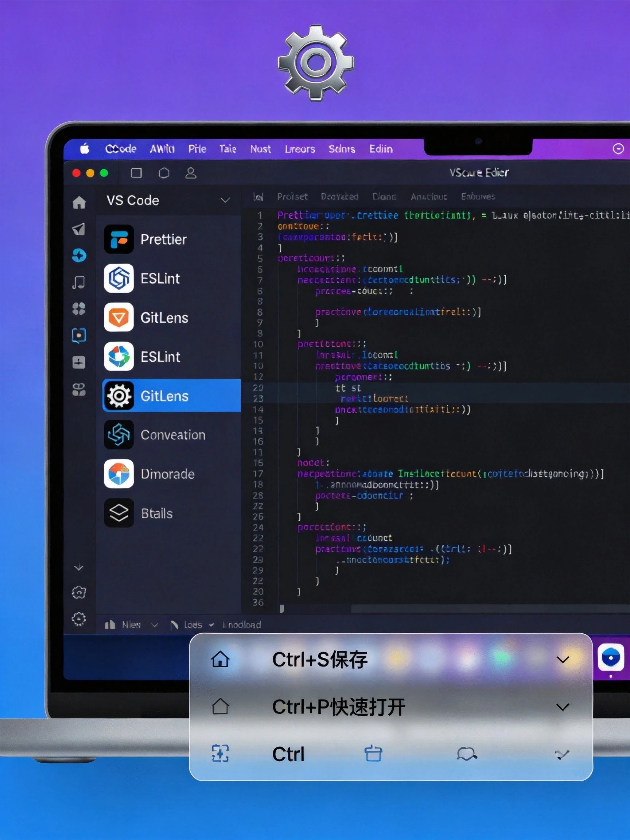
Task: Open the AWid menu
Action: (x=162, y=148)
